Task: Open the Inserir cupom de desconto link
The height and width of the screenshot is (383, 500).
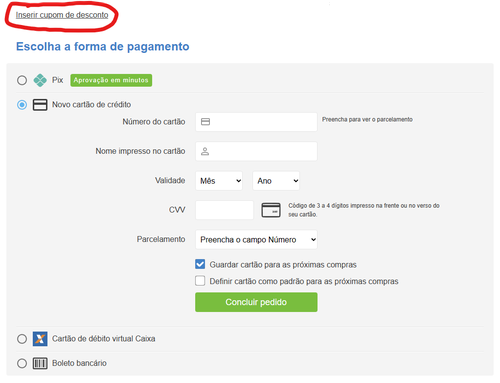Action: click(x=62, y=15)
